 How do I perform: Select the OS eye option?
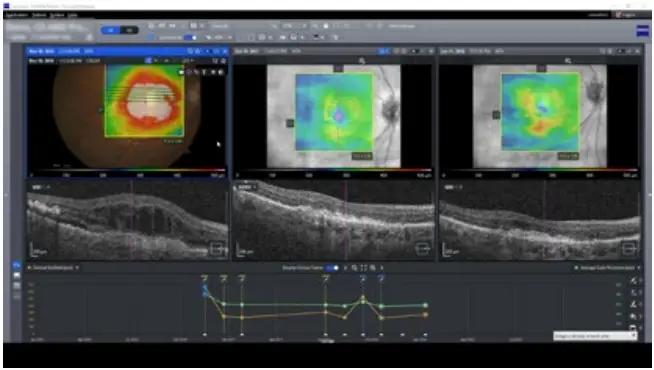[129, 30]
